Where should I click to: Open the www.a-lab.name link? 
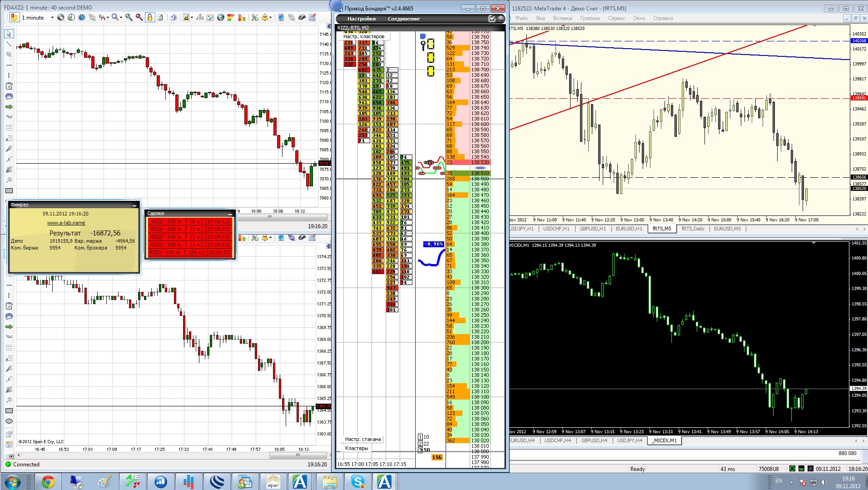tap(66, 223)
